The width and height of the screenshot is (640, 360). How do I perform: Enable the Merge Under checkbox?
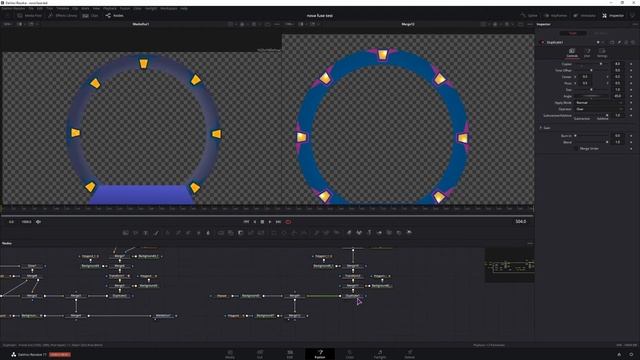pyautogui.click(x=577, y=149)
